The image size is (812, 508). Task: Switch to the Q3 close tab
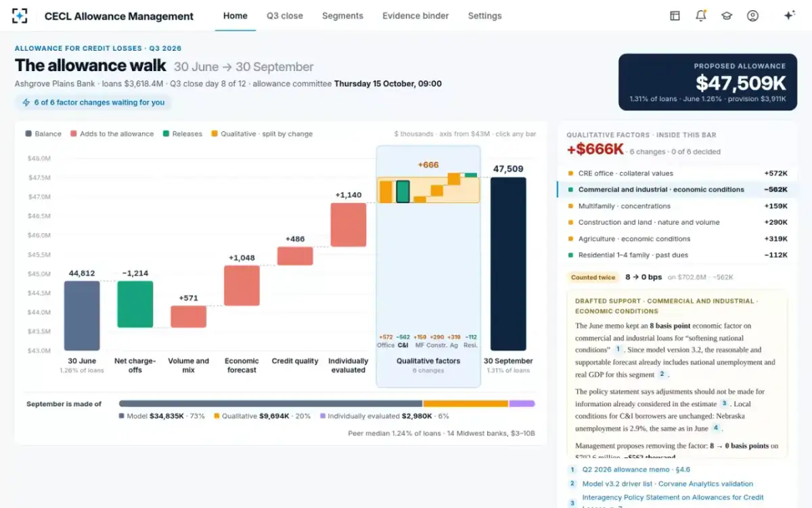285,16
